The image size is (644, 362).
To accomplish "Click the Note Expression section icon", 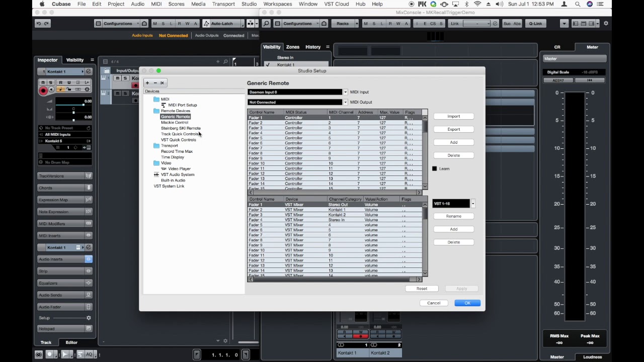I will click(x=89, y=212).
